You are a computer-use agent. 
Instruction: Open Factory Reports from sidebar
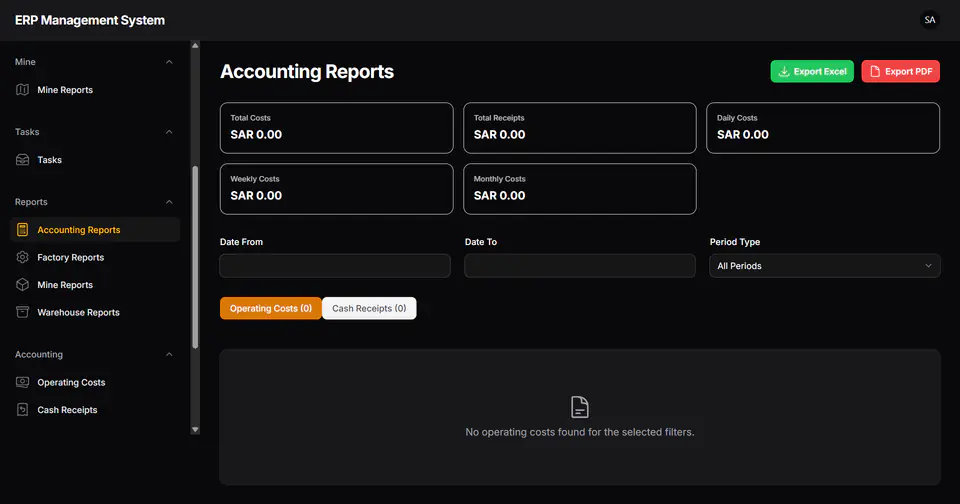(95, 257)
